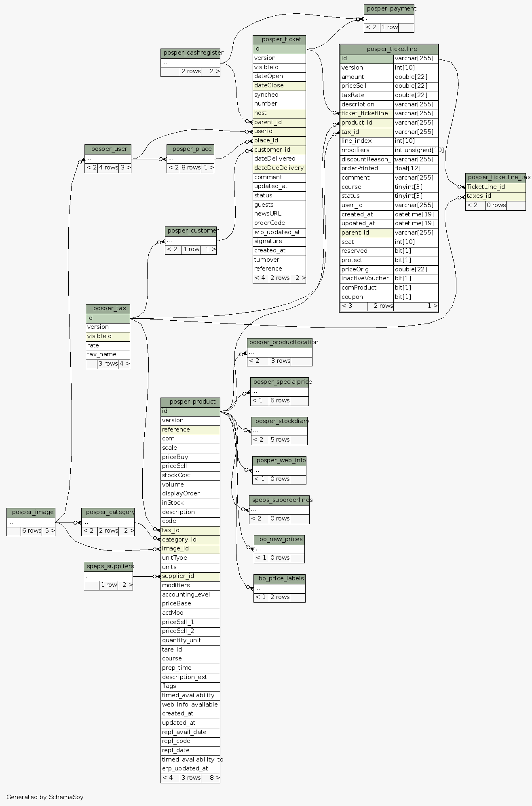
Task: Select supplier_id column in posper_product
Action: point(190,576)
